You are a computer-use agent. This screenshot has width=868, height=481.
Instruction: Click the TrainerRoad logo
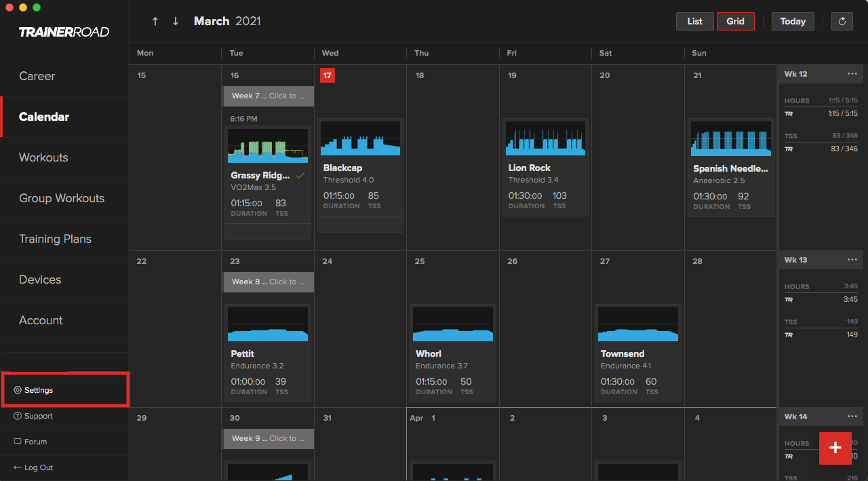64,32
